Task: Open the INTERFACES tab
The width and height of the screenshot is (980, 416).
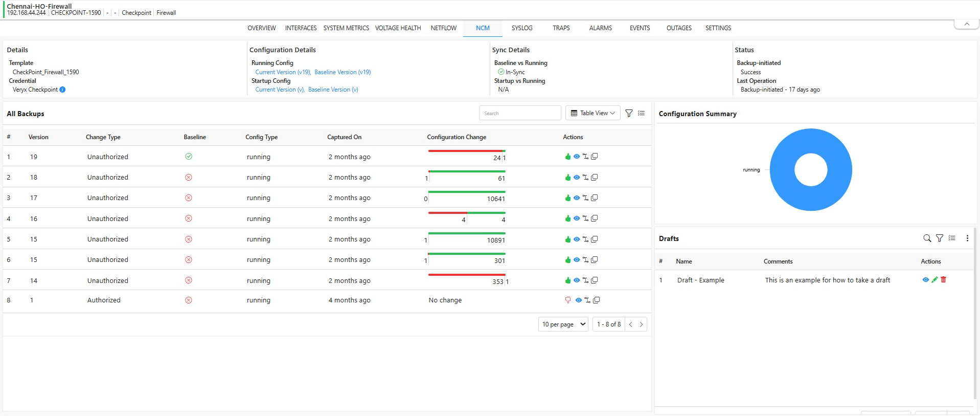Action: pyautogui.click(x=301, y=28)
